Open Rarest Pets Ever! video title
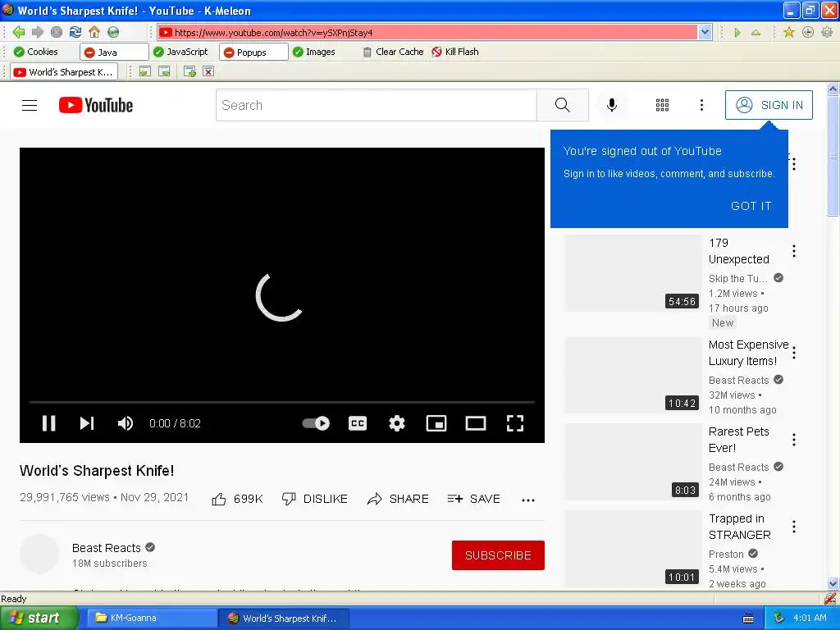Screen dimensions: 840x630 point(738,440)
